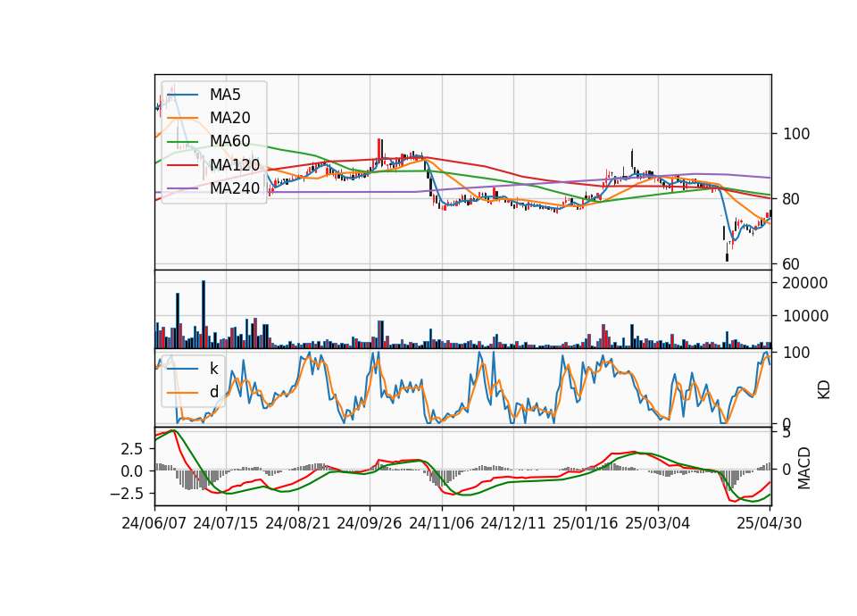Click the 24/09/26 date label
Screen dimensions: 857x616
click(369, 523)
